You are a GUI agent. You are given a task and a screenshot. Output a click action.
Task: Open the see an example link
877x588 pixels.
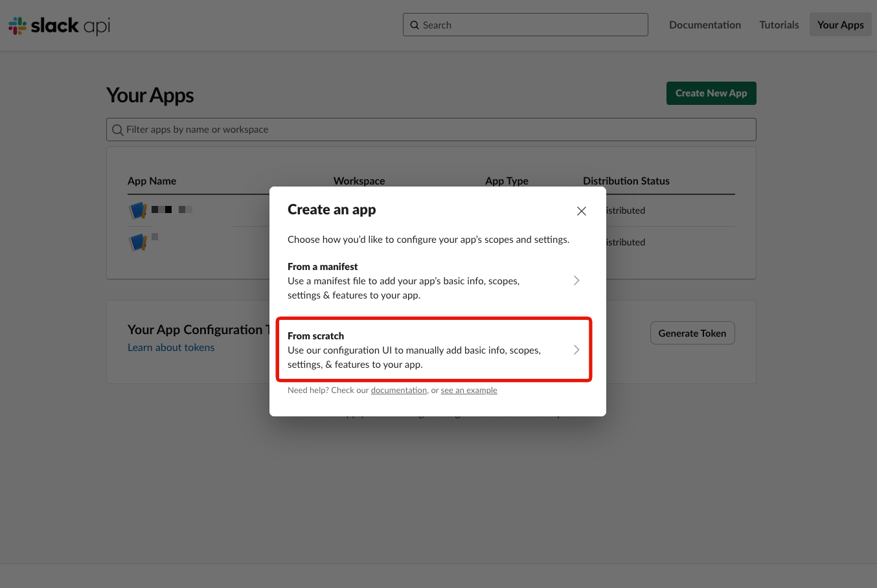[x=469, y=390]
